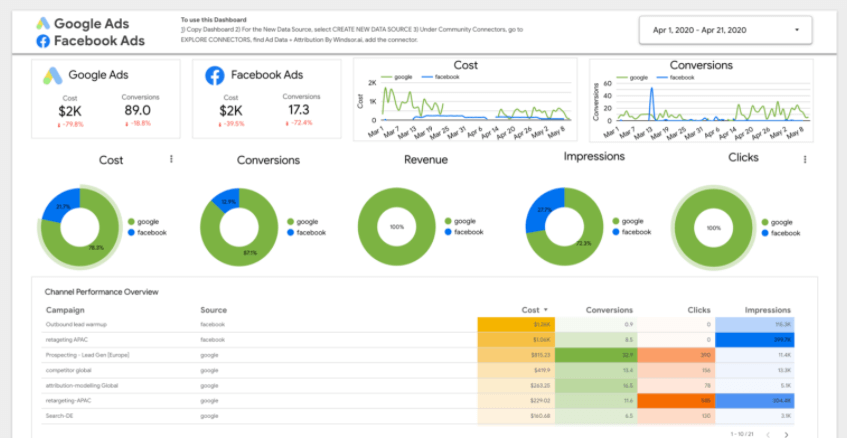Viewport: 847px width, 442px height.
Task: Sort table by Impressions column header
Action: (768, 310)
